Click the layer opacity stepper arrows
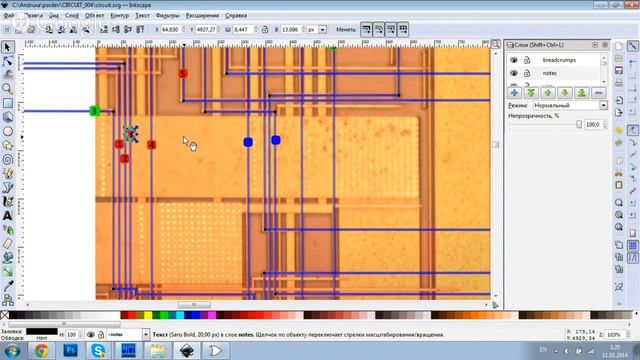 pyautogui.click(x=605, y=124)
